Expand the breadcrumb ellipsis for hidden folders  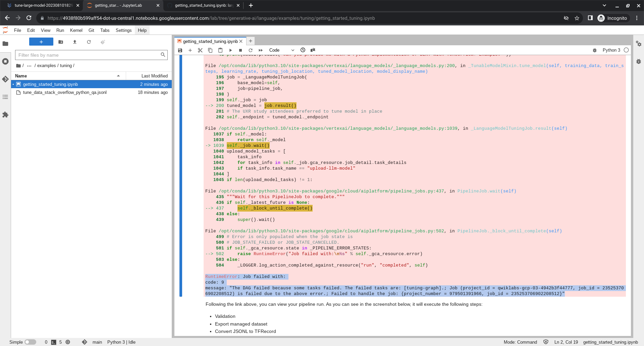click(x=29, y=66)
